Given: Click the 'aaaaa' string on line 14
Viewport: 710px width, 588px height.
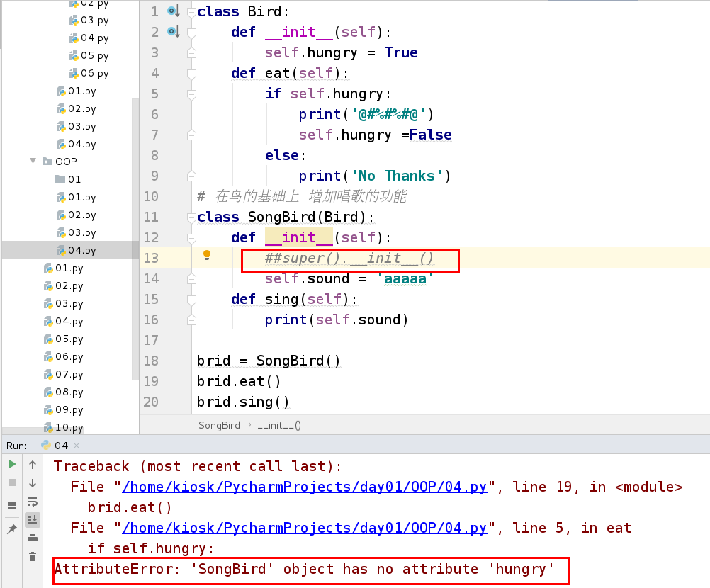Looking at the screenshot, I should [x=405, y=279].
